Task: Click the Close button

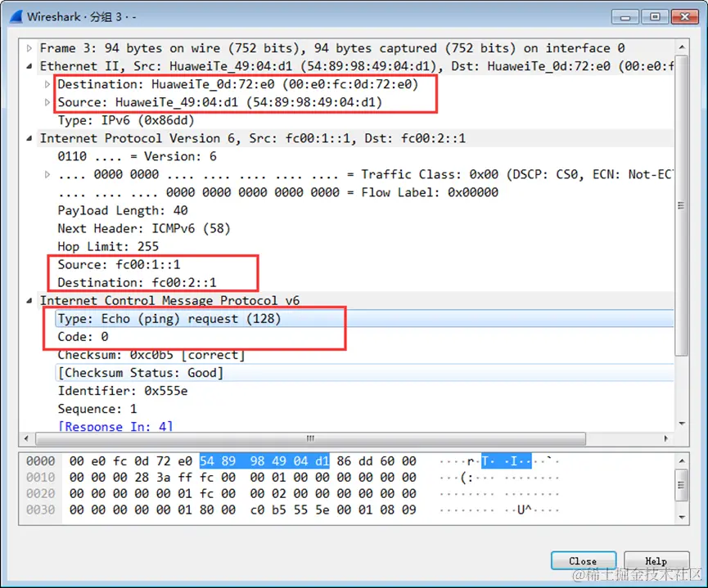Action: click(584, 561)
